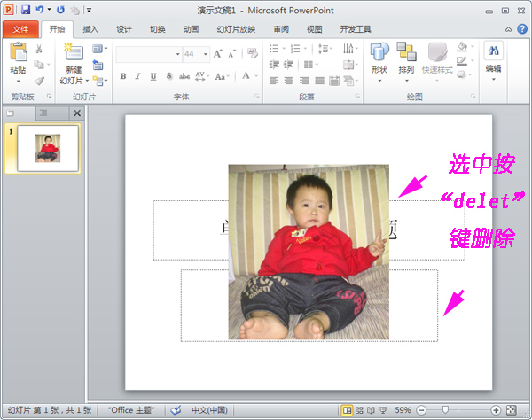Click the Redo repeat icon

click(60, 10)
